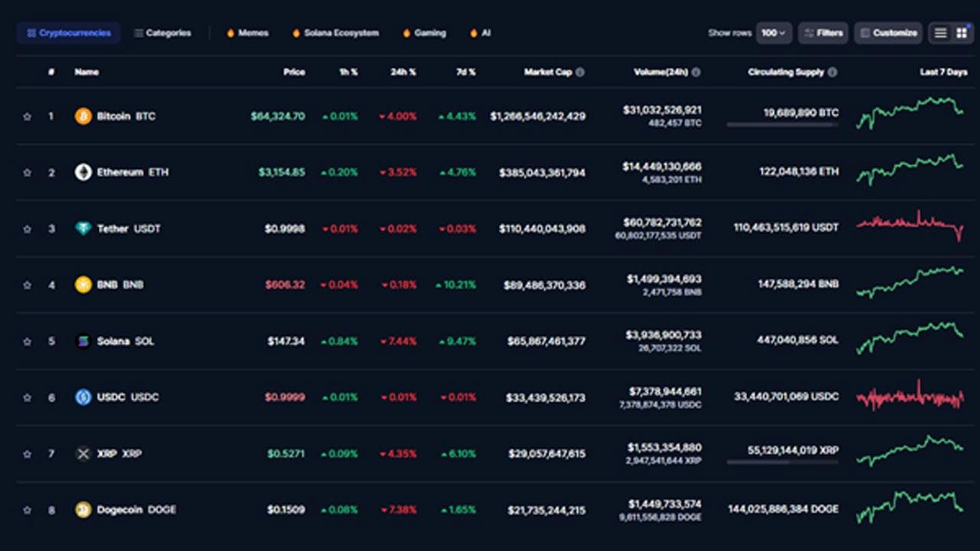The image size is (980, 551).
Task: Star XRP for the watchlist
Action: 28,454
